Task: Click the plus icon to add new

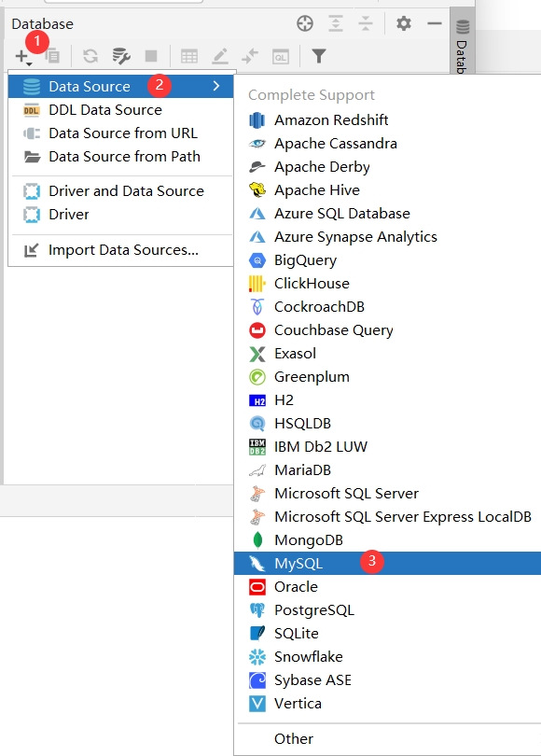Action: [x=22, y=57]
